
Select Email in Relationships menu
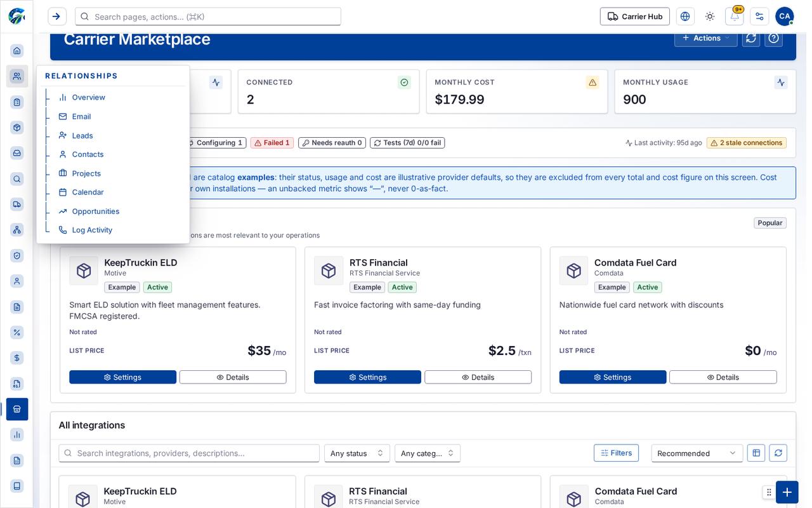(81, 116)
